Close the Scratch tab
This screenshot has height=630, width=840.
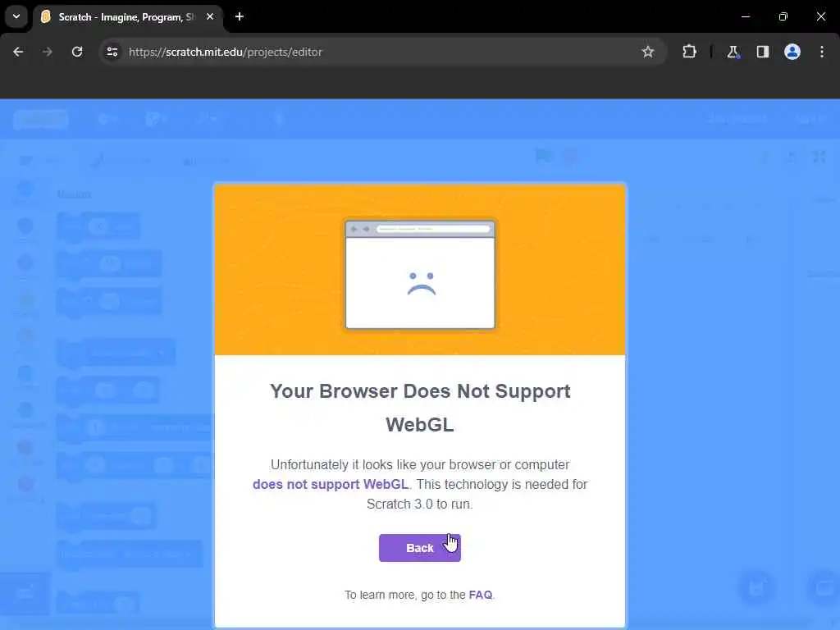(x=210, y=16)
